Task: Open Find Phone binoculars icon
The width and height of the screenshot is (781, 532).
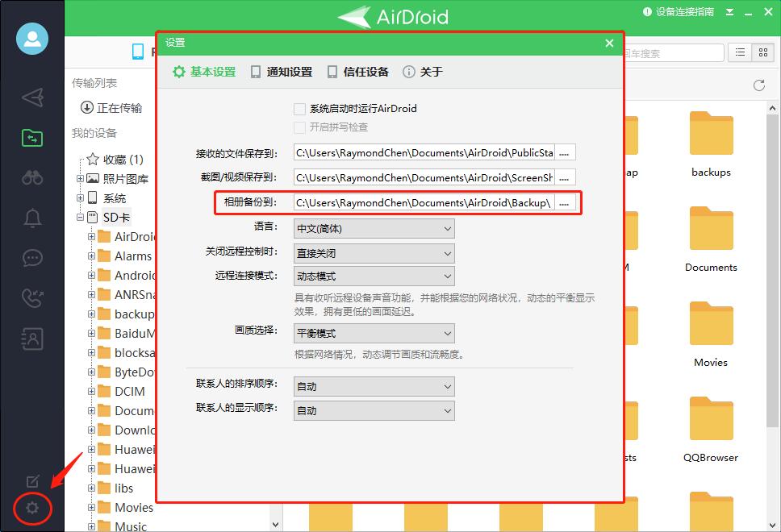Action: click(31, 177)
